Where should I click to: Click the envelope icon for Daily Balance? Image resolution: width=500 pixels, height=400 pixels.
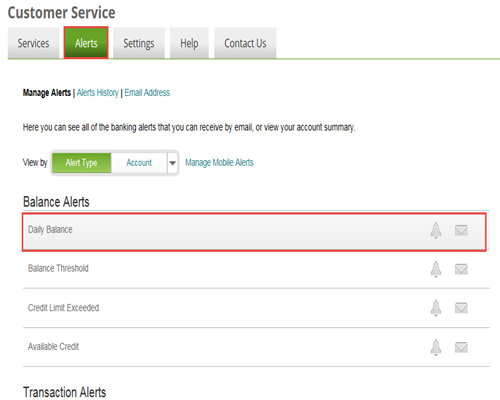click(x=461, y=230)
